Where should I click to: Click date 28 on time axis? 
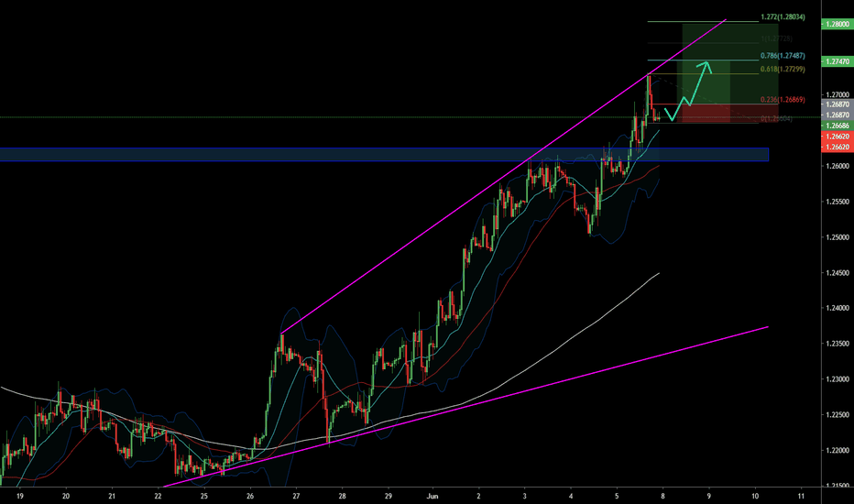pyautogui.click(x=342, y=497)
